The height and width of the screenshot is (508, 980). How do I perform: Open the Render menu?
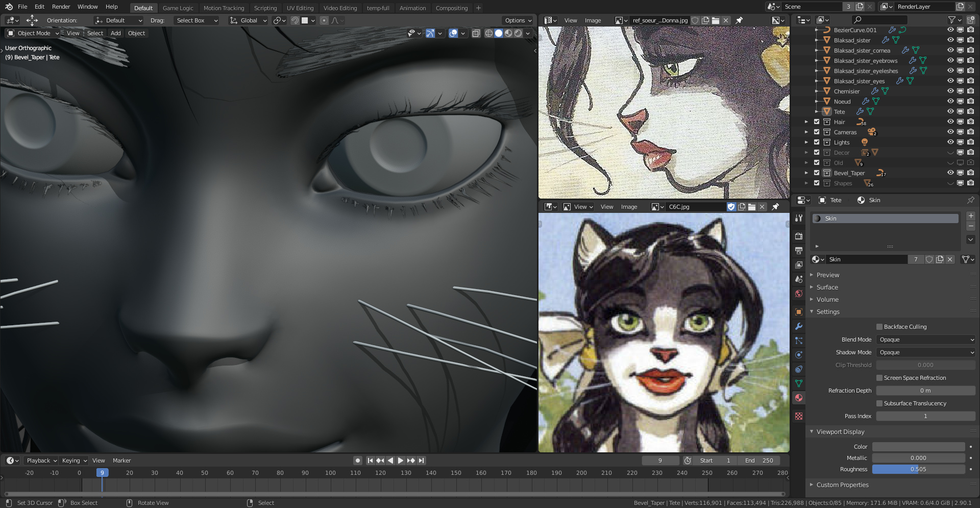(61, 7)
